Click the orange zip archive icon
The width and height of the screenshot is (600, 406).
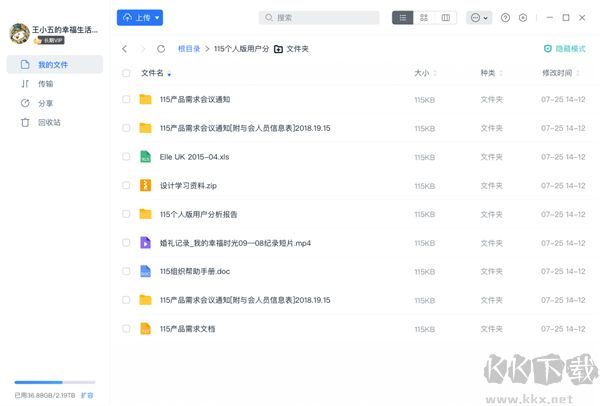click(x=145, y=185)
